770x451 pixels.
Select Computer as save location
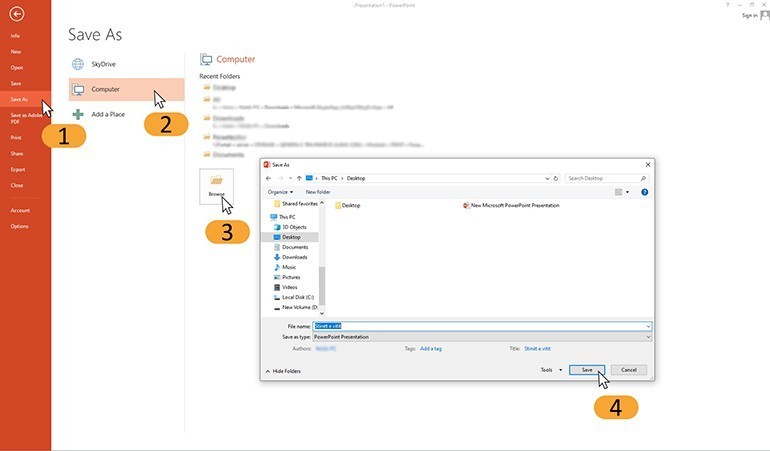(127, 89)
